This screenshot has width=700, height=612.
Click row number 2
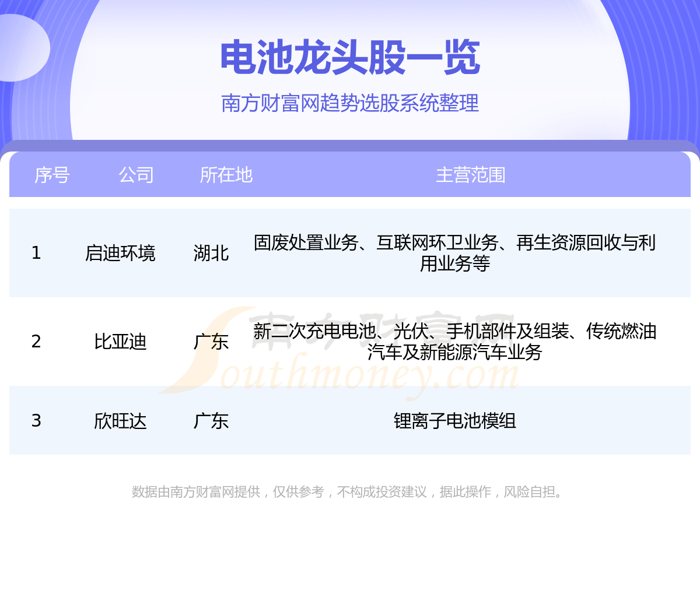(36, 342)
